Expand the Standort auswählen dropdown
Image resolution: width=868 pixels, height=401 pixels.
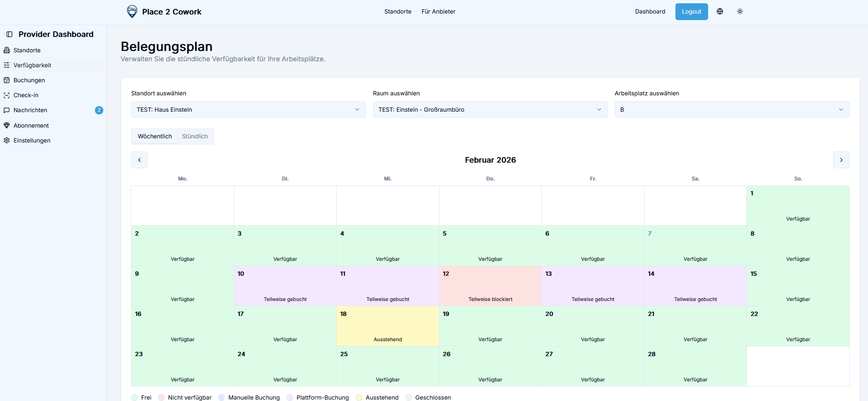(248, 110)
